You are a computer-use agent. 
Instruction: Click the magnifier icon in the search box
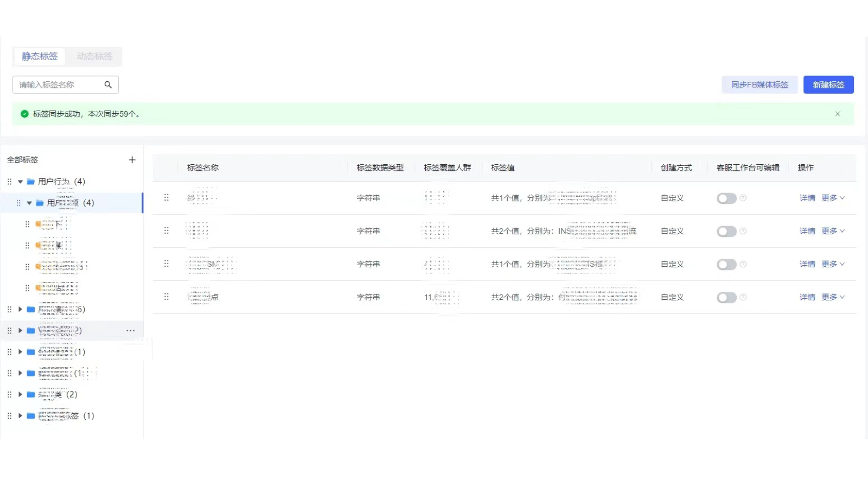click(108, 85)
